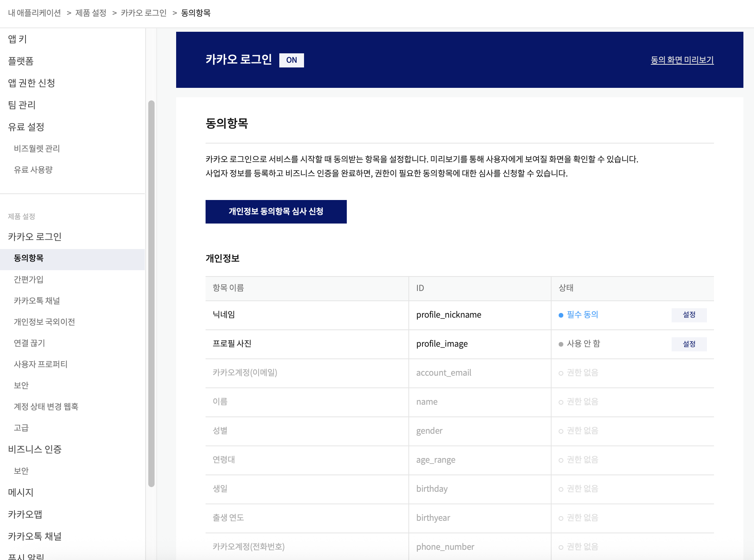This screenshot has width=754, height=560.
Task: Open 동의 화면 미리보기 link
Action: [682, 60]
